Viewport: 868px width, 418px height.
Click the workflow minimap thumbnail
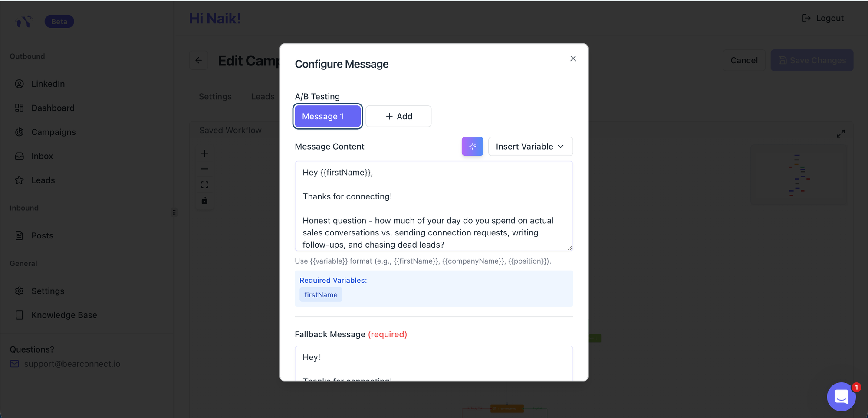click(799, 175)
